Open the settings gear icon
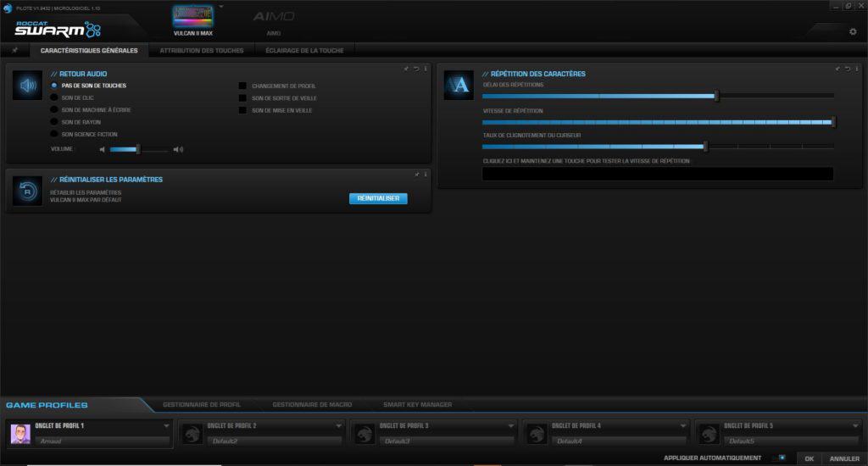This screenshot has width=868, height=466. [x=853, y=32]
